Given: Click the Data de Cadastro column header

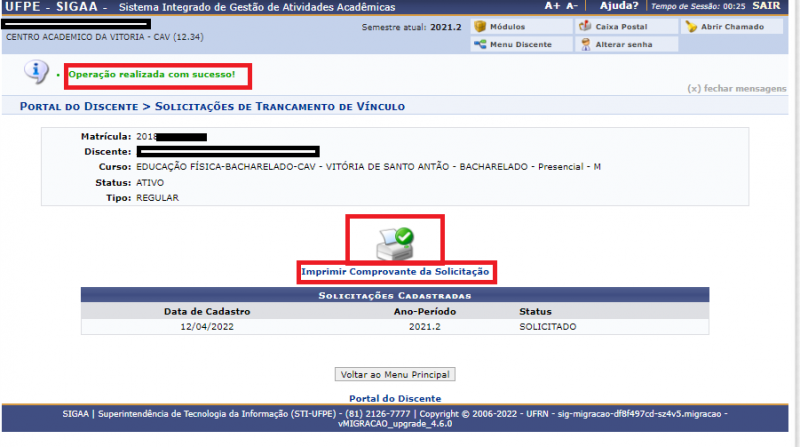Looking at the screenshot, I should click(x=207, y=312).
